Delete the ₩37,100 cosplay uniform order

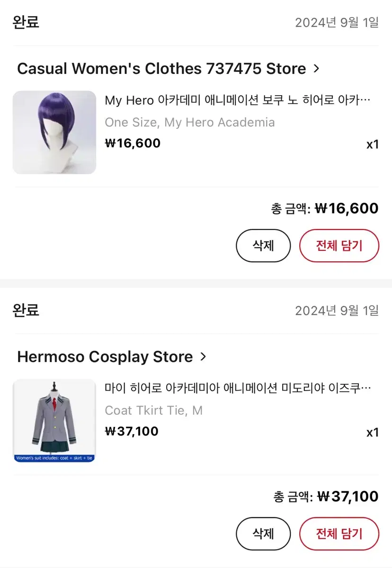(x=263, y=533)
